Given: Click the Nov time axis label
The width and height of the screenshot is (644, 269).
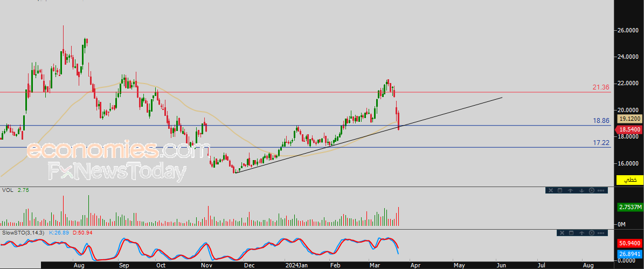Looking at the screenshot, I should click(206, 265).
